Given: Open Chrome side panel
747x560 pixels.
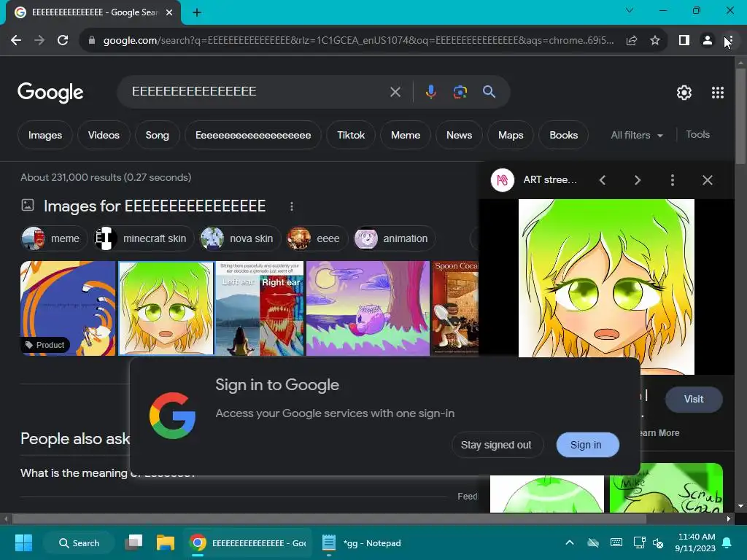Looking at the screenshot, I should 684,41.
